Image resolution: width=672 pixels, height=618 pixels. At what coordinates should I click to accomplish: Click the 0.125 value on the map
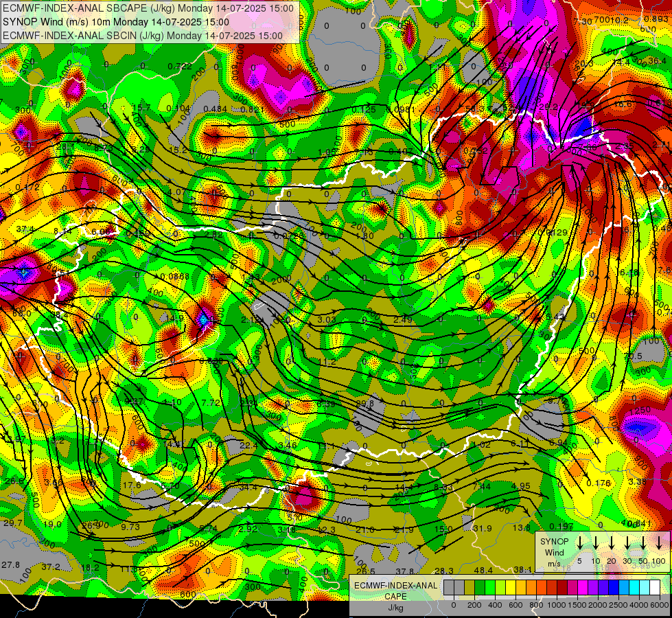363,109
